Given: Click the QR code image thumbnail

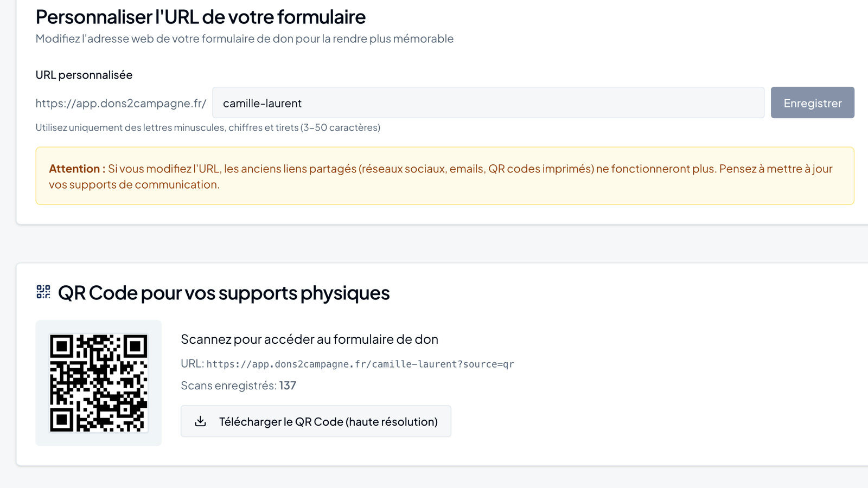Looking at the screenshot, I should (99, 383).
